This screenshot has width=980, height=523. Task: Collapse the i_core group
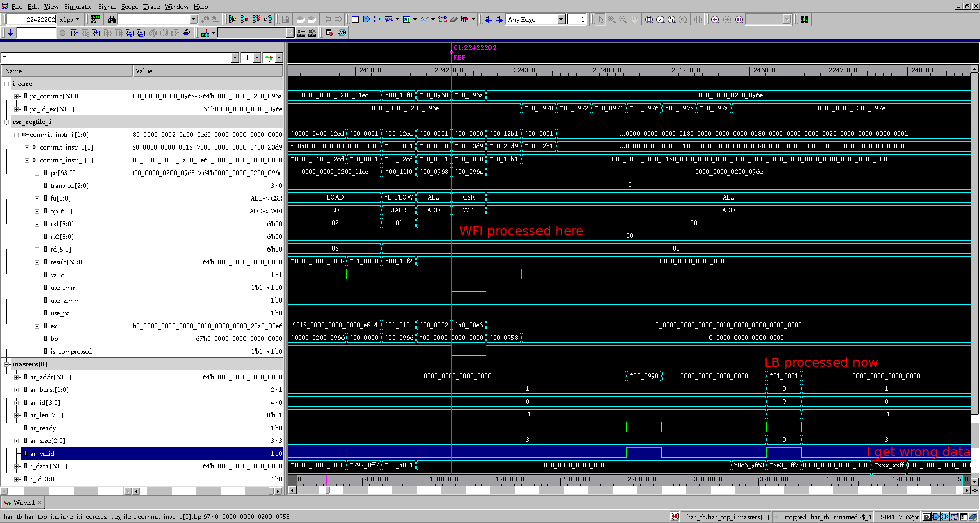[x=7, y=84]
